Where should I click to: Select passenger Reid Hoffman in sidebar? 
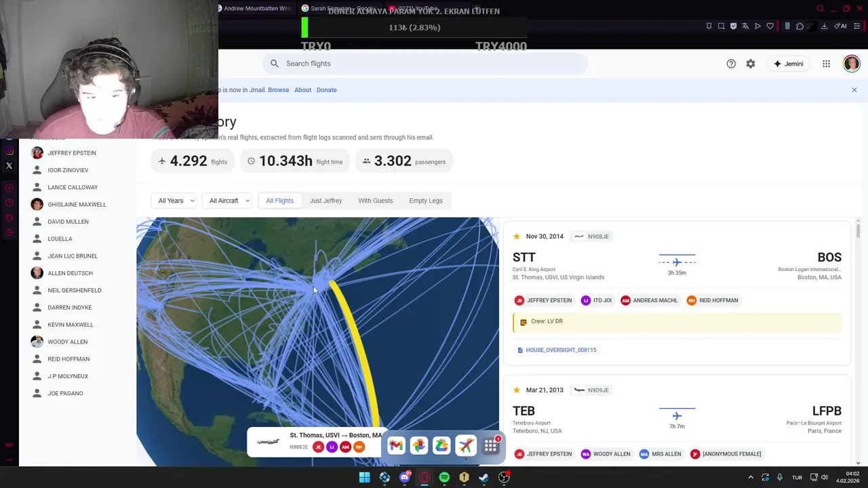[x=68, y=359]
